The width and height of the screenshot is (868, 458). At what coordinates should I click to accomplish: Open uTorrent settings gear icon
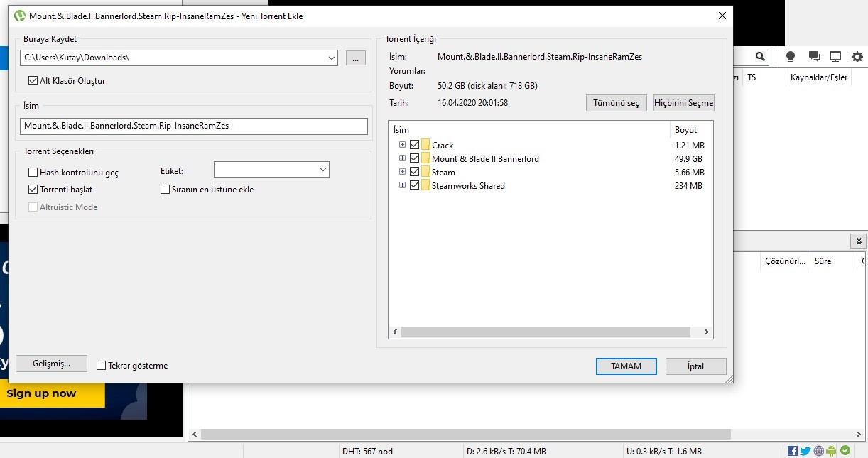pyautogui.click(x=857, y=57)
